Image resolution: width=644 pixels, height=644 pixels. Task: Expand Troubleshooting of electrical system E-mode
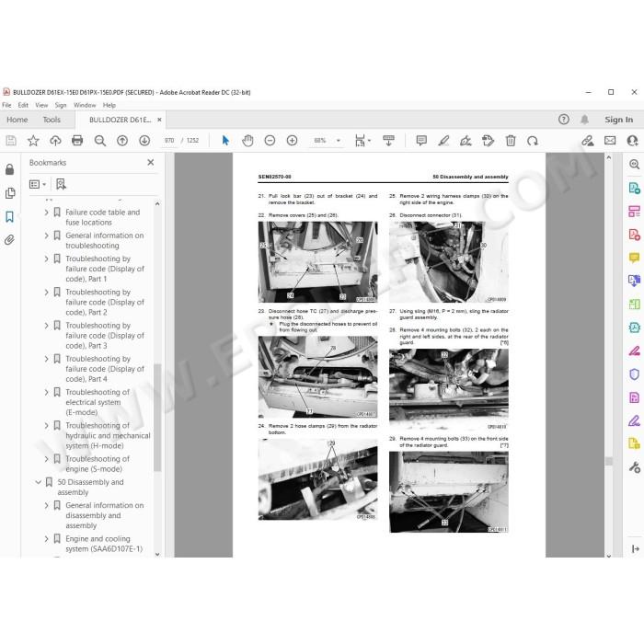coord(46,392)
